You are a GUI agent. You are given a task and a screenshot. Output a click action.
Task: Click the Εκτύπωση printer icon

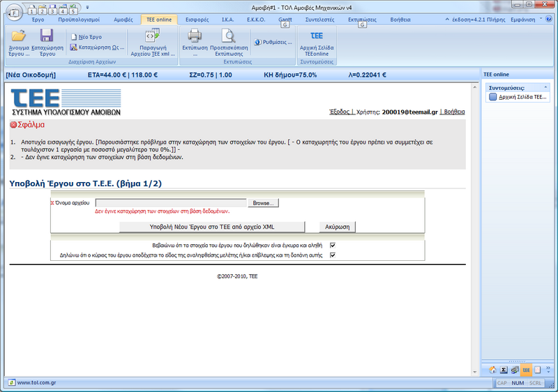[x=195, y=36]
